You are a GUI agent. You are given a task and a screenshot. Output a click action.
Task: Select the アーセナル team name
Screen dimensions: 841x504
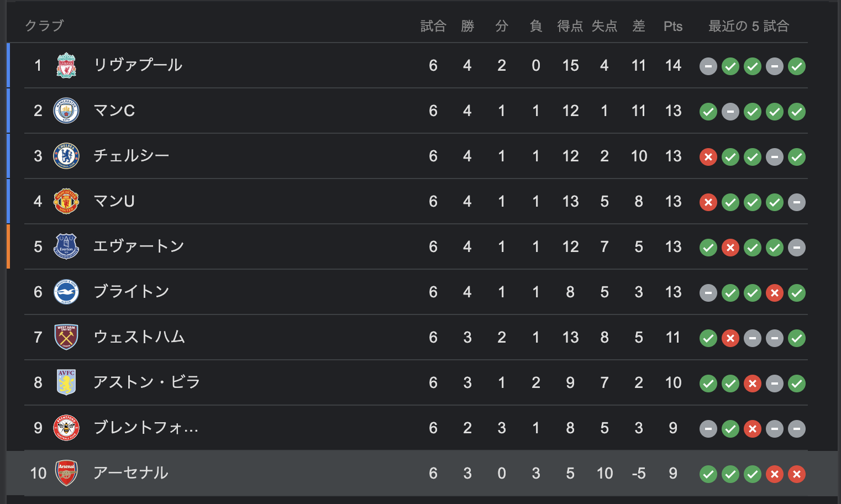click(131, 473)
